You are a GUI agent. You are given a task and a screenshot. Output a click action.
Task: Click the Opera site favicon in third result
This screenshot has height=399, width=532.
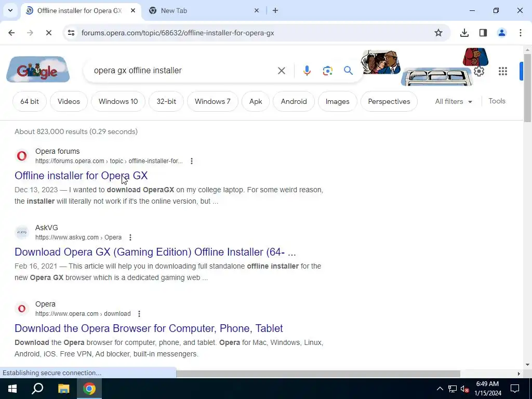[22, 309]
